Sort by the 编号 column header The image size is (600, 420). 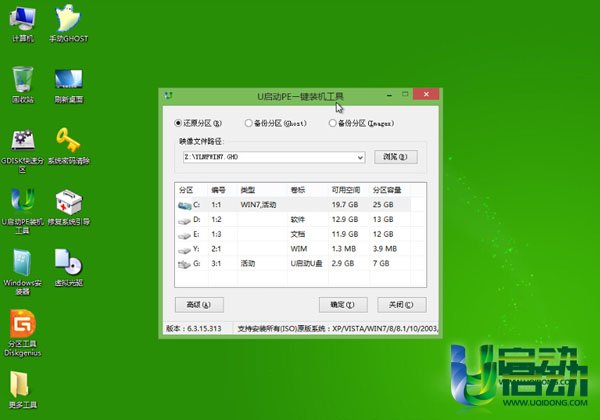click(x=218, y=190)
